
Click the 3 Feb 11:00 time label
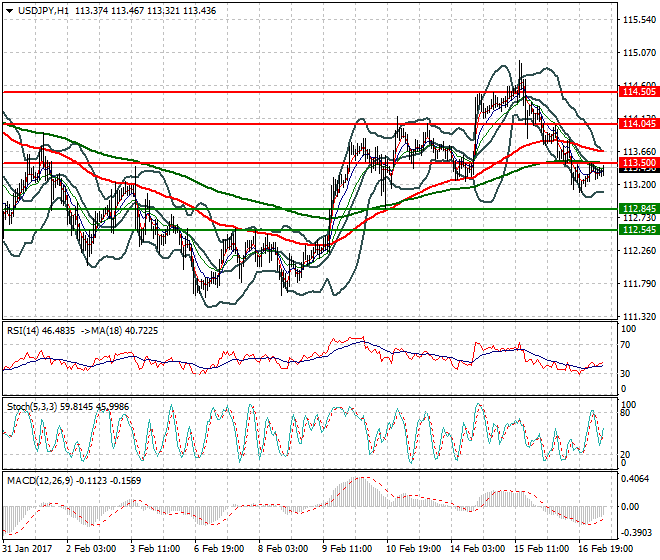[155, 549]
